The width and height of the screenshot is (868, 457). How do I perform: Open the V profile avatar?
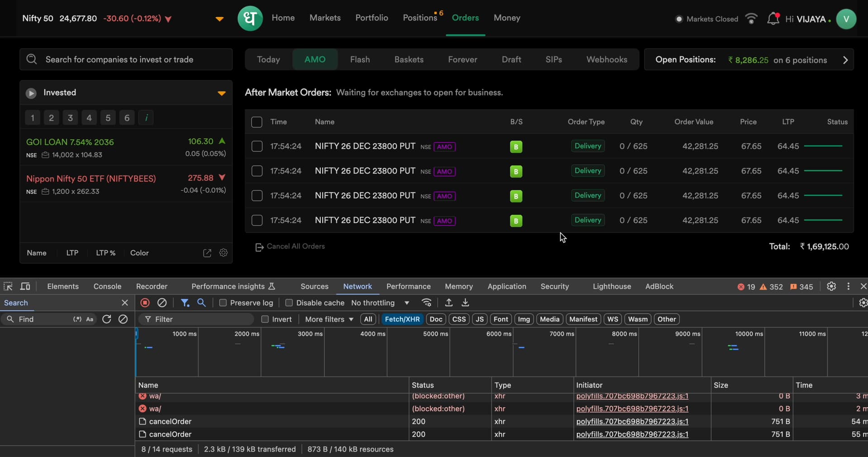[x=846, y=19]
